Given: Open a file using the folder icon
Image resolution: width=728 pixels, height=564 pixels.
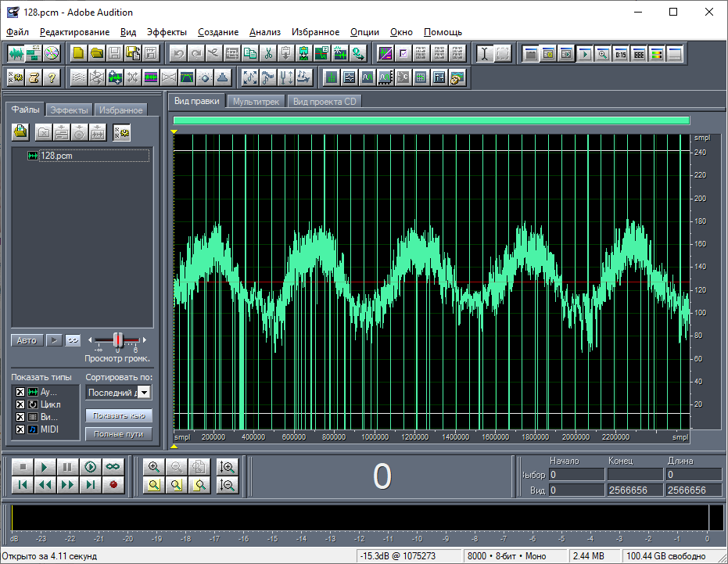Looking at the screenshot, I should pyautogui.click(x=95, y=53).
